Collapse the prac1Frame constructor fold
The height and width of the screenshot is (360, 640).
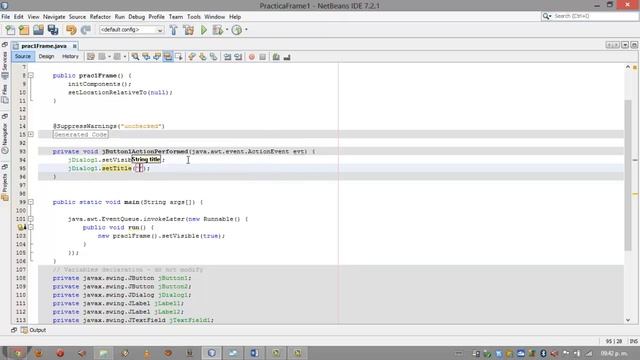tap(31, 76)
